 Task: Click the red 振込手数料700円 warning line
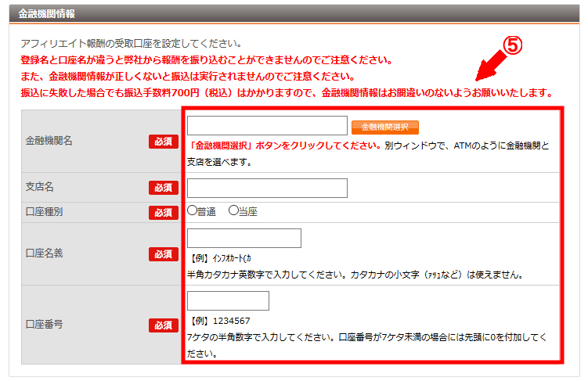click(287, 93)
